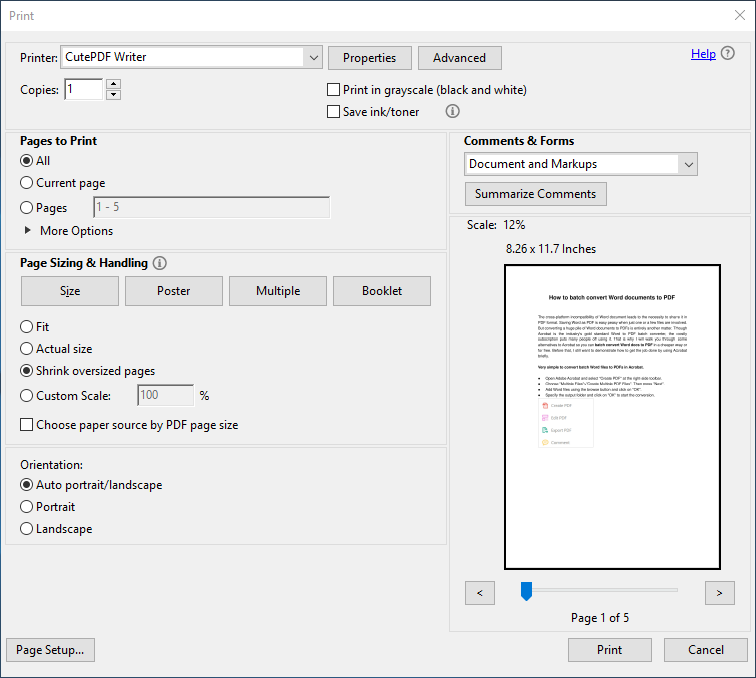Image resolution: width=756 pixels, height=678 pixels.
Task: Select the Landscape orientation radio button
Action: pyautogui.click(x=27, y=529)
